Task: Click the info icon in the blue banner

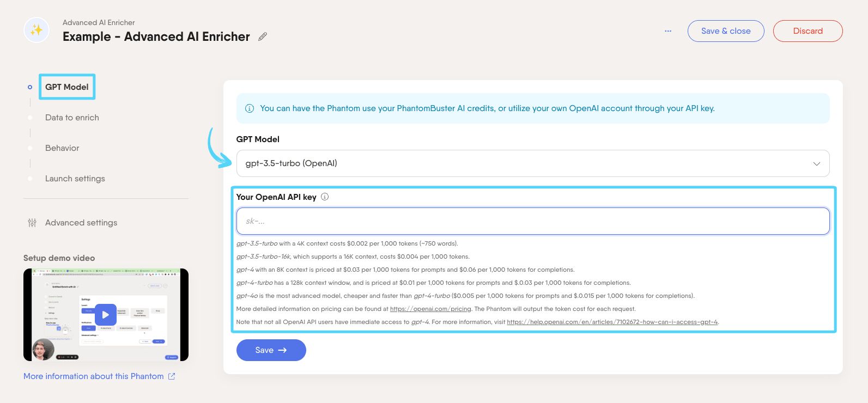Action: [x=250, y=108]
